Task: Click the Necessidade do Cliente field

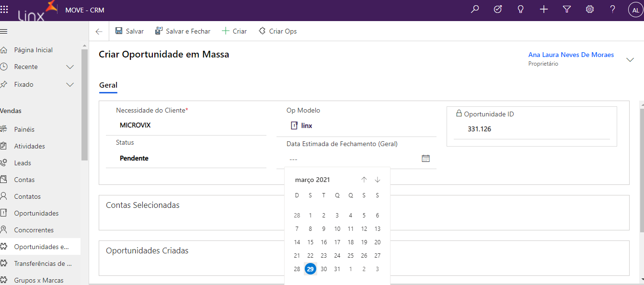Action: point(187,125)
